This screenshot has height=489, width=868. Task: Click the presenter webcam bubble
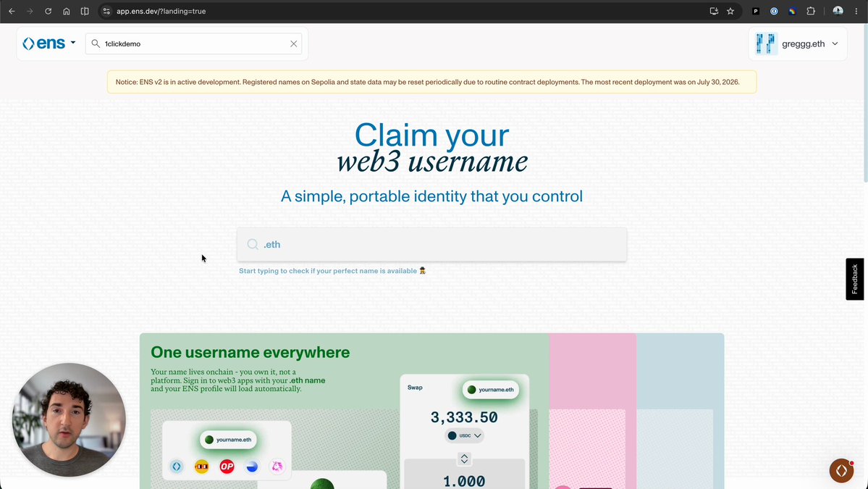[x=69, y=419]
